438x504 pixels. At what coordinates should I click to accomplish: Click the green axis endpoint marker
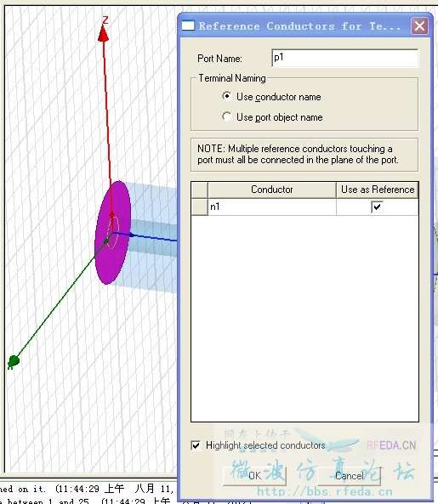coord(14,361)
